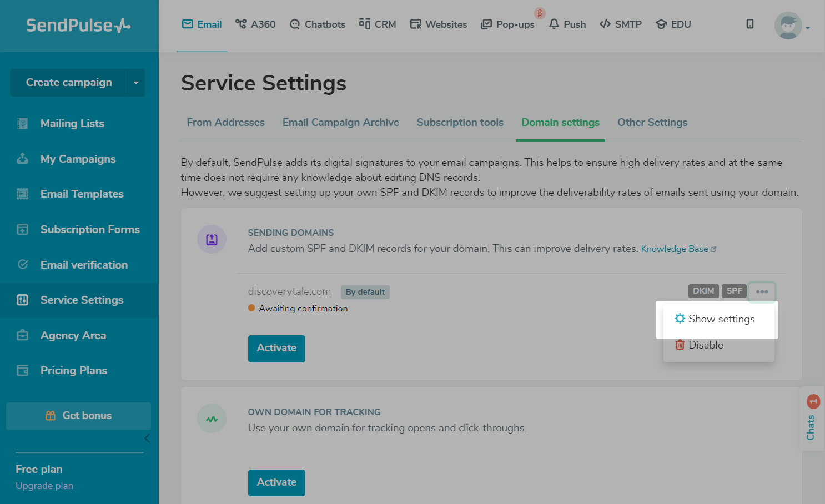Viewport: 825px width, 504px height.
Task: Open the mobile device icon in header
Action: coord(749,24)
